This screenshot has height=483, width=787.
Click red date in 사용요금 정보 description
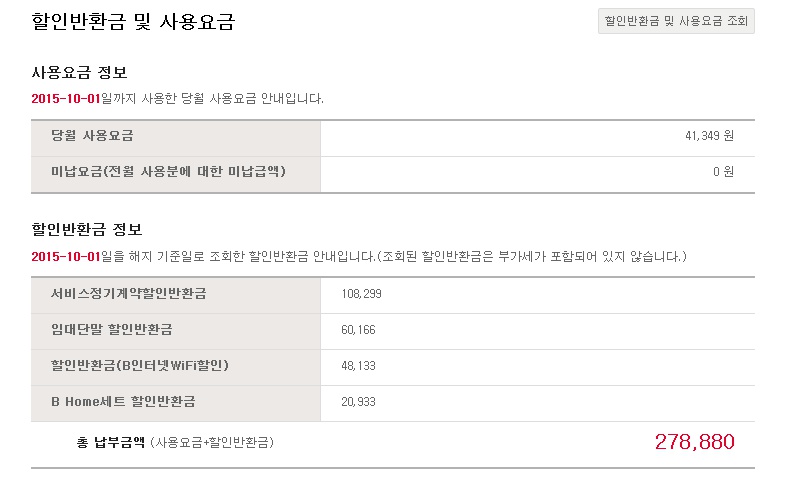pos(66,98)
